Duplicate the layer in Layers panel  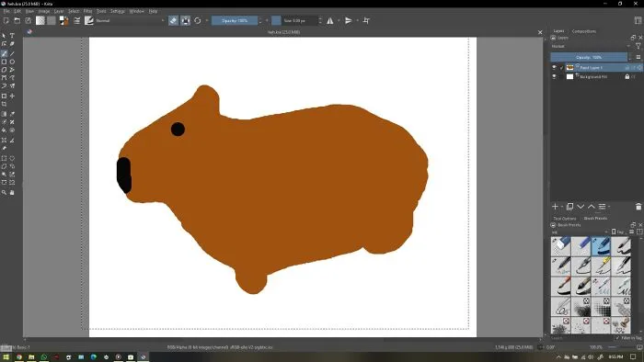[x=569, y=207]
